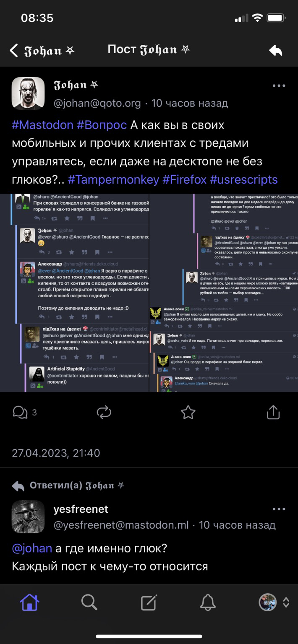View the right attached screenshot image
This screenshot has height=644, width=298.
pos(224,293)
